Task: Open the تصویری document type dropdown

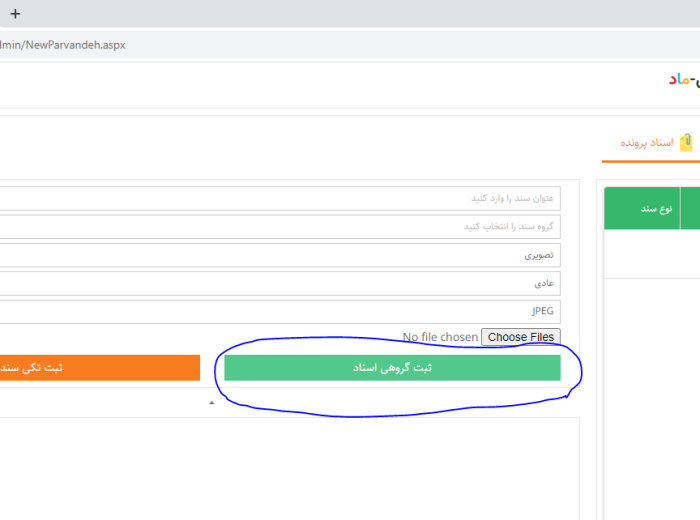Action: click(280, 255)
